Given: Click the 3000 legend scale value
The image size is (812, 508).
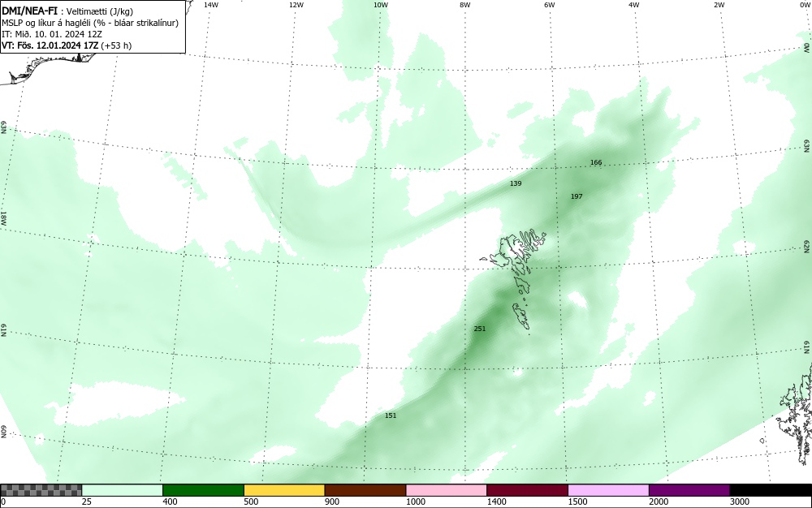Looking at the screenshot, I should pos(740,502).
